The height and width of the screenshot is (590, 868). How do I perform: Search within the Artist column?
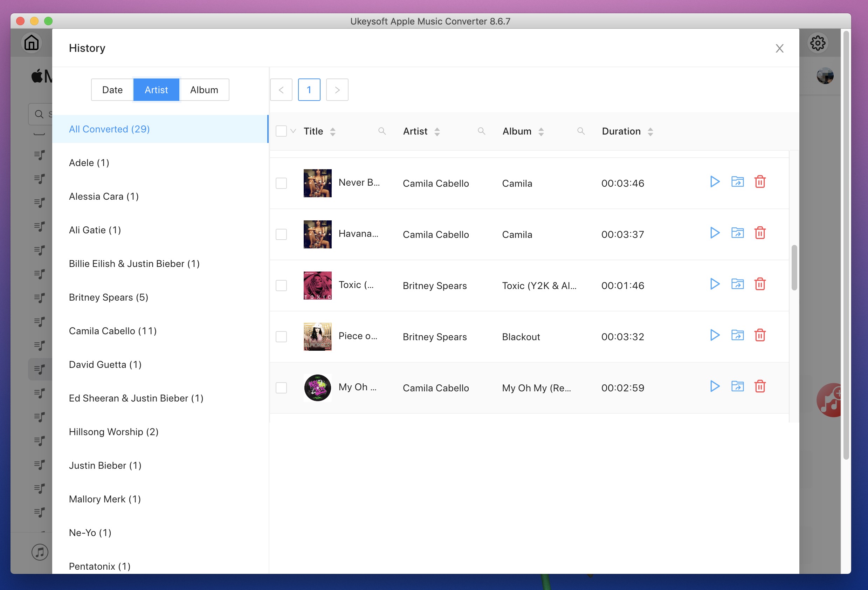[481, 131]
